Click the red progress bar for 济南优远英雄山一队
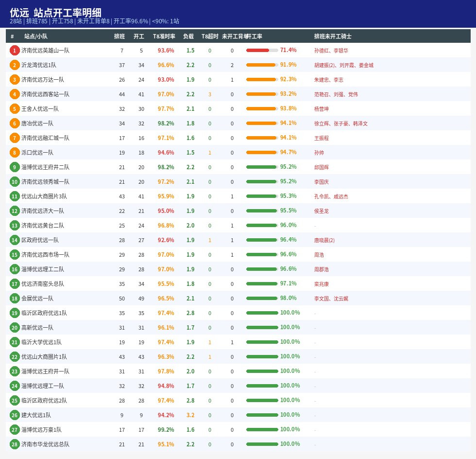 click(x=262, y=51)
